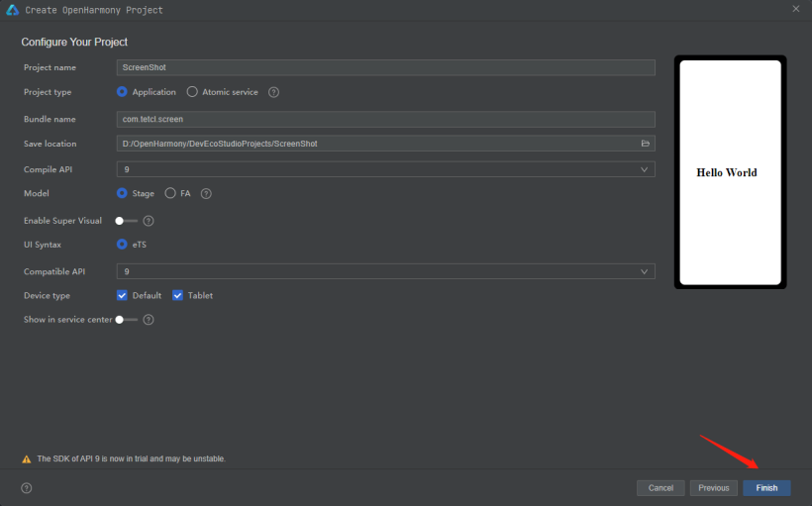Go back with the Previous button

point(713,488)
